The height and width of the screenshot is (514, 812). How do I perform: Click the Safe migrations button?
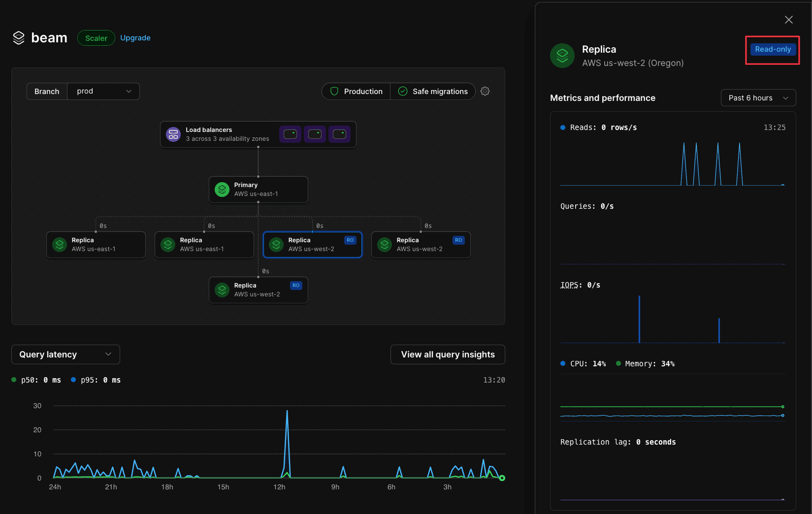tap(433, 91)
